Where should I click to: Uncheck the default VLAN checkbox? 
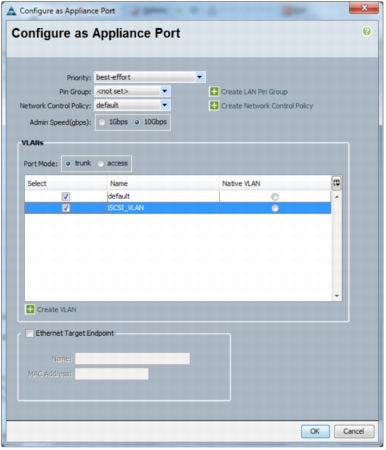66,196
